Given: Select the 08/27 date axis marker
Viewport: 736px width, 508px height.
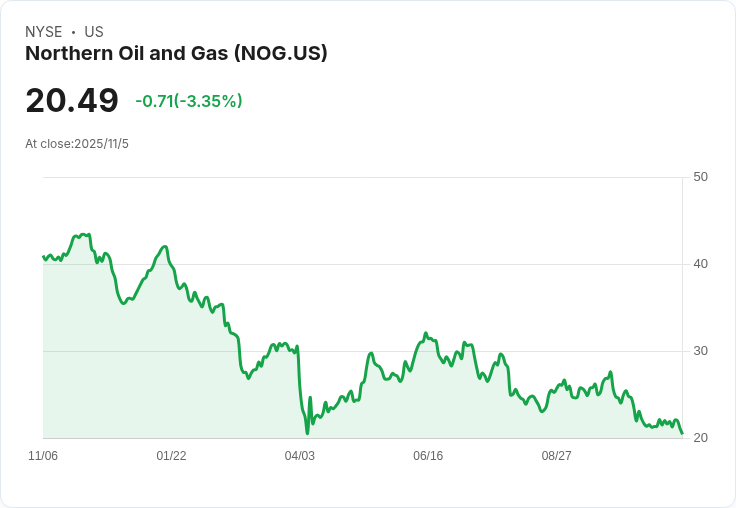Looking at the screenshot, I should click(556, 456).
